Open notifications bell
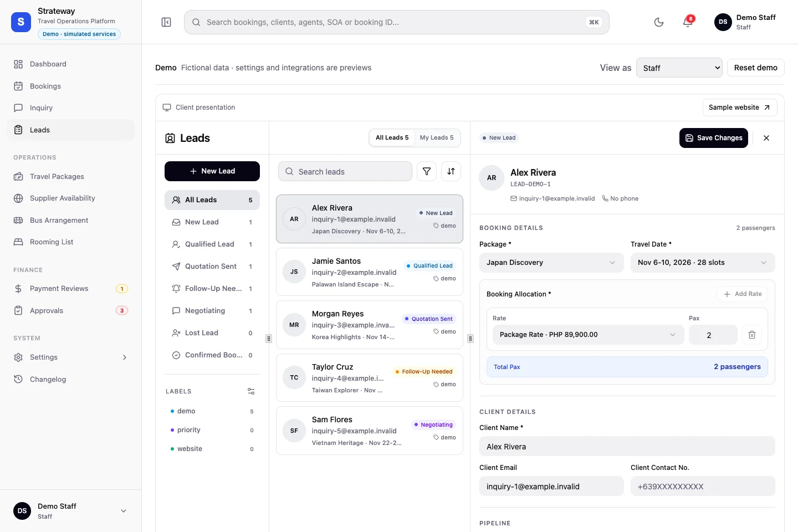The height and width of the screenshot is (532, 798). [x=688, y=22]
